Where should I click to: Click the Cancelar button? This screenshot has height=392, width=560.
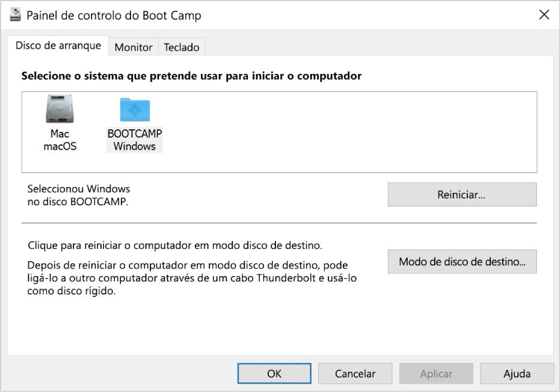tap(355, 374)
